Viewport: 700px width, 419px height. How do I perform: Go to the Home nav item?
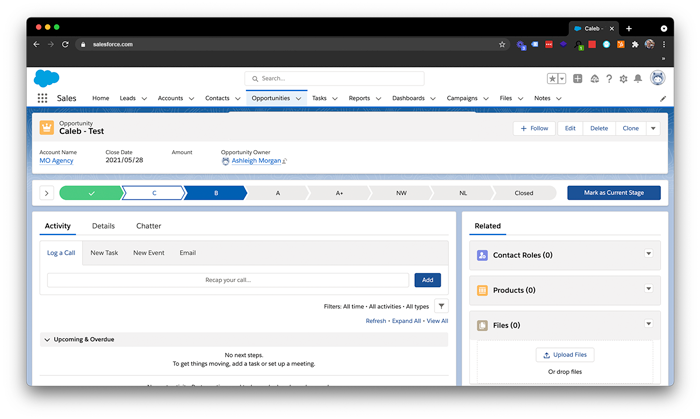(x=100, y=98)
